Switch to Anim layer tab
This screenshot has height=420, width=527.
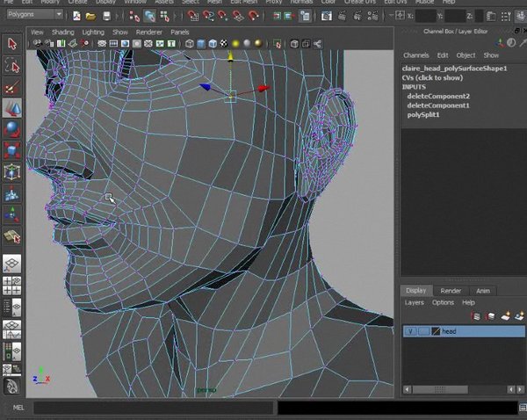[482, 291]
